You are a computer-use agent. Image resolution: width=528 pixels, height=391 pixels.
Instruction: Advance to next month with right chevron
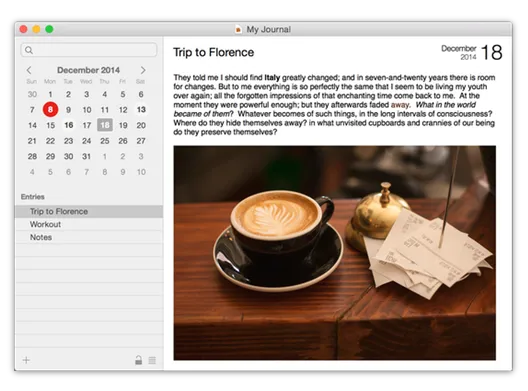point(143,70)
